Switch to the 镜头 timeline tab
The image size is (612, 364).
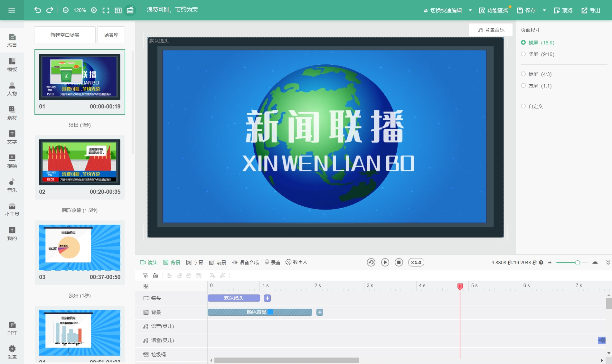click(149, 262)
